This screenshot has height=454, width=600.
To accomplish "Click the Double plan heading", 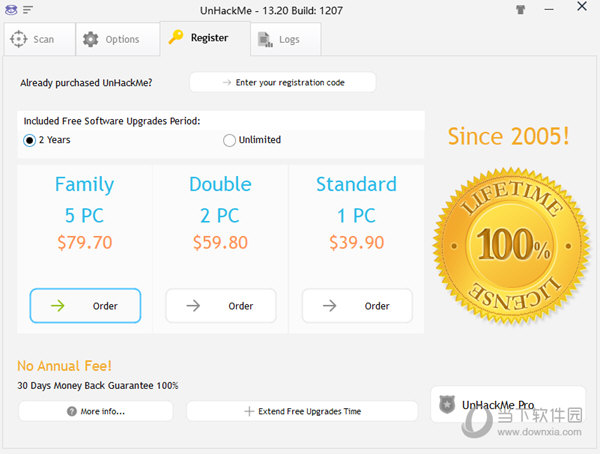I will 220,184.
